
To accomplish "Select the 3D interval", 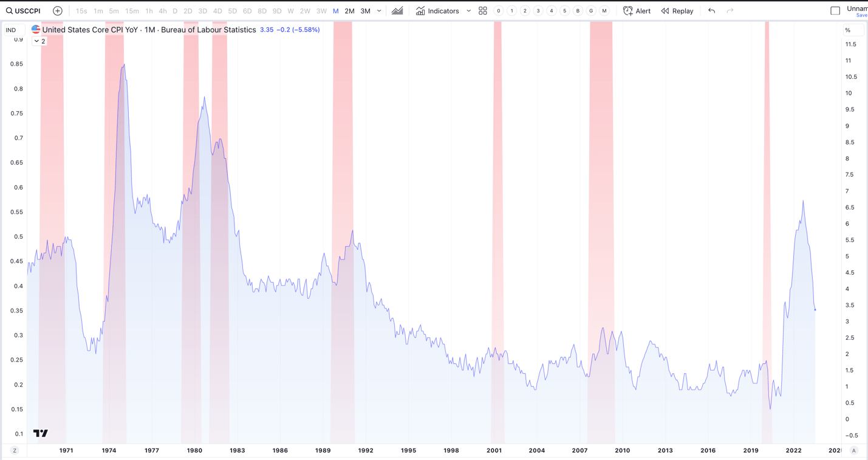I will click(x=203, y=11).
